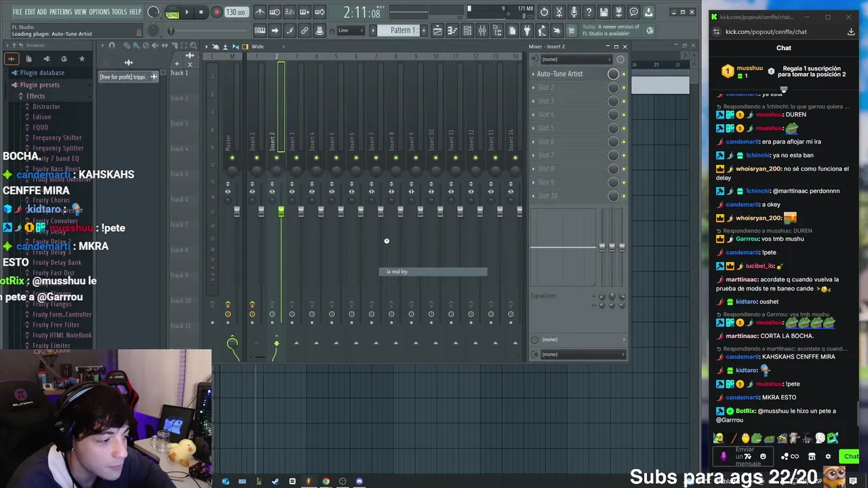
Task: Open the mixer via faders toolbar icon
Action: (x=482, y=30)
